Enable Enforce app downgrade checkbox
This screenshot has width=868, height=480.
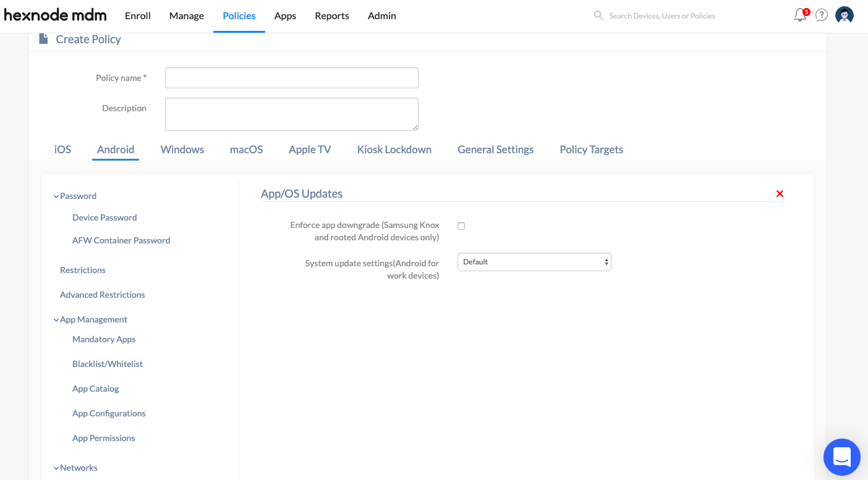(x=461, y=226)
